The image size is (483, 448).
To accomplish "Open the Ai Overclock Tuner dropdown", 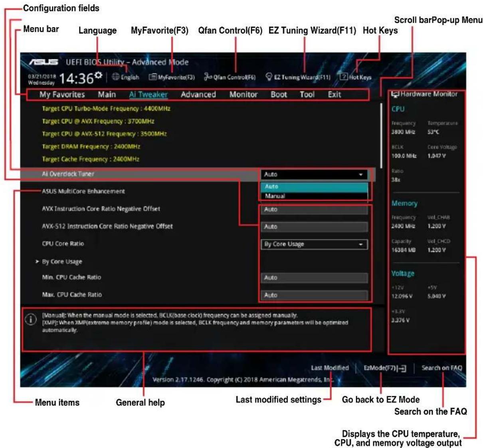I will point(314,174).
